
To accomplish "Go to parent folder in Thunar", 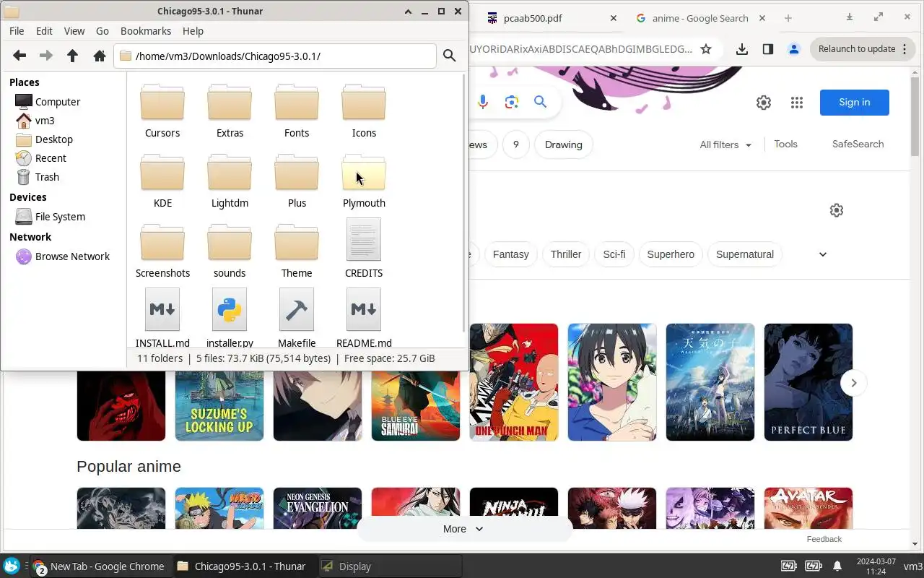I will (72, 56).
